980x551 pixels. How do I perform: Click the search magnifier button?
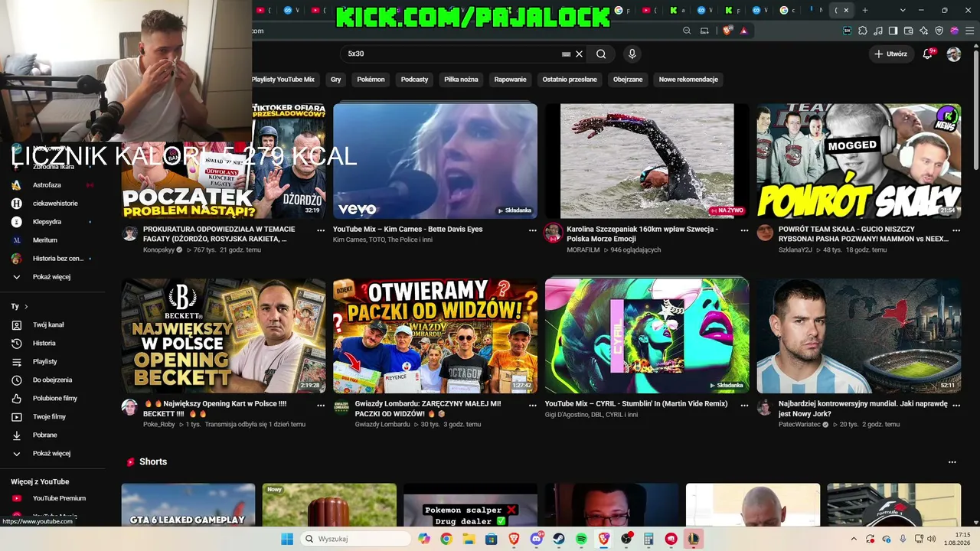pos(601,54)
